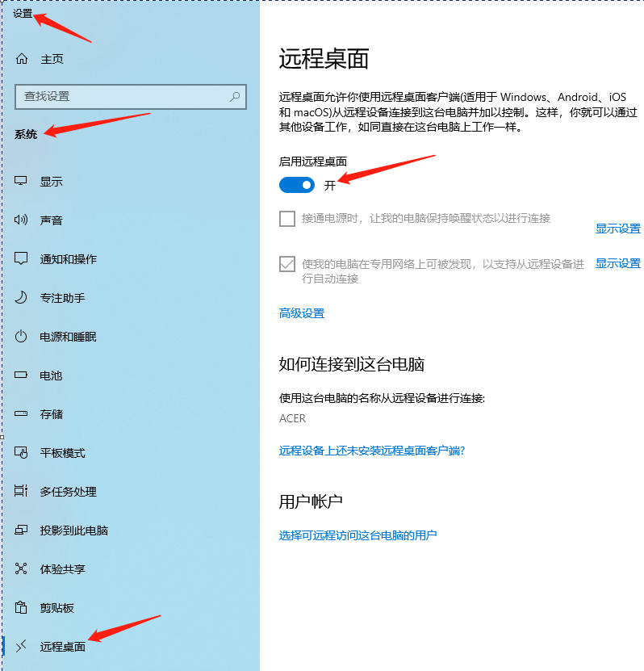This screenshot has height=671, width=644.
Task: Click the remote desktop icon in the sidebar
Action: coord(20,646)
